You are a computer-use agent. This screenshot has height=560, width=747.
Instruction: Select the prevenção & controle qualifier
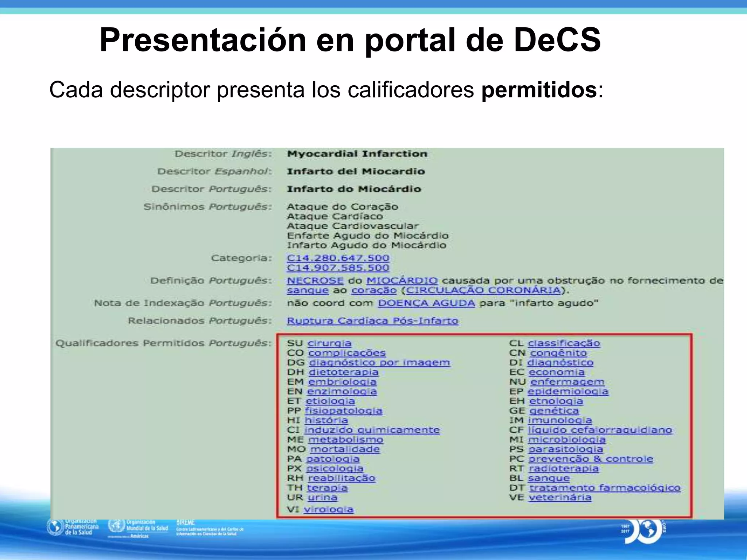pyautogui.click(x=591, y=459)
